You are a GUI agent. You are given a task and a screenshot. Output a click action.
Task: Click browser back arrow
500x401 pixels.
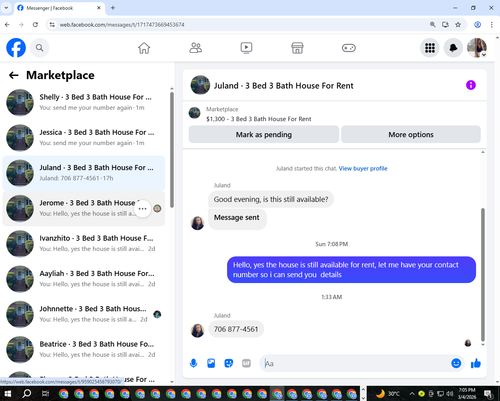7,25
